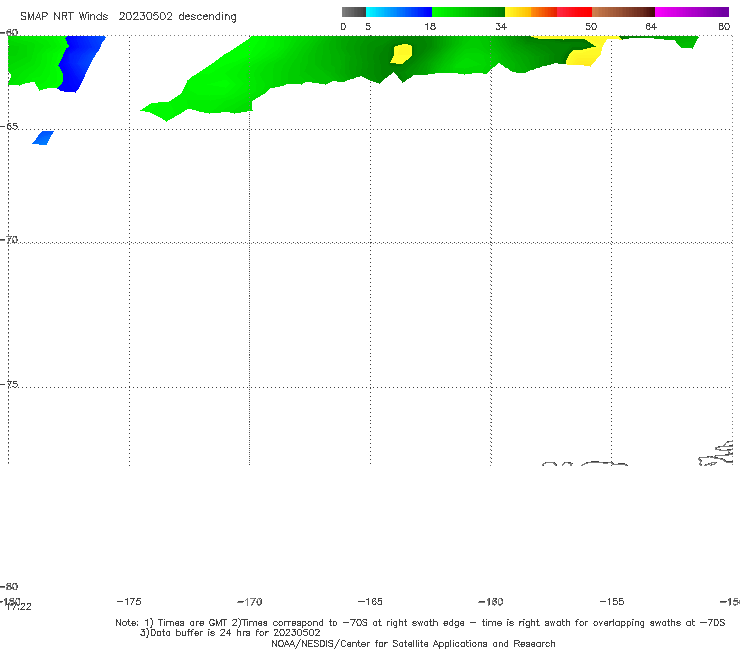Viewport: 740px width, 650px height.
Task: Click the green segment of the color bar
Action: (x=468, y=12)
